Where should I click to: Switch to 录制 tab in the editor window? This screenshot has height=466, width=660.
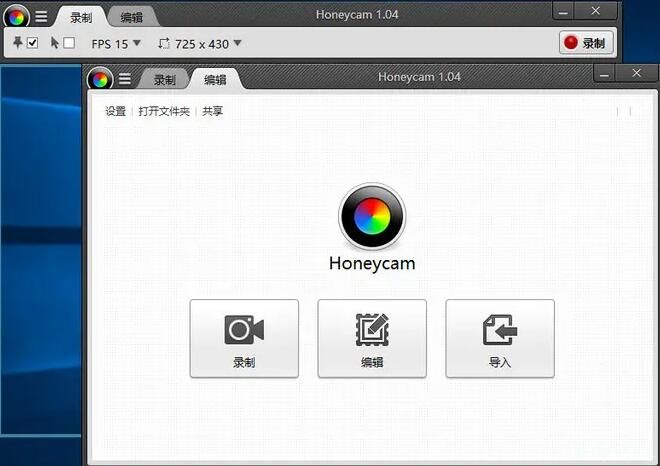(x=164, y=80)
